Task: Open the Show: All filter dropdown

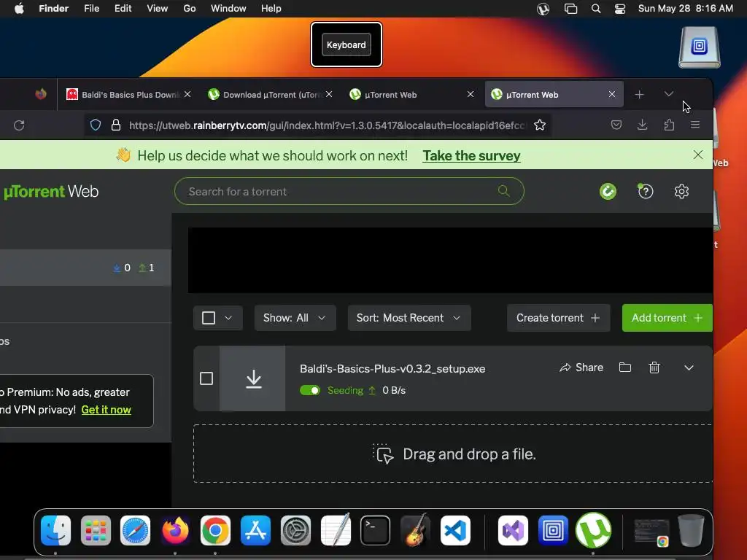Action: click(x=295, y=318)
